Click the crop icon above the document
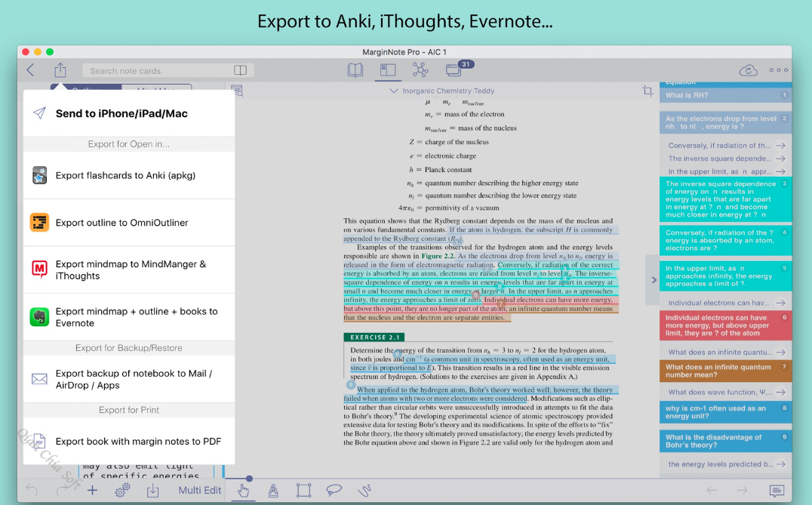812x505 pixels. tap(647, 91)
